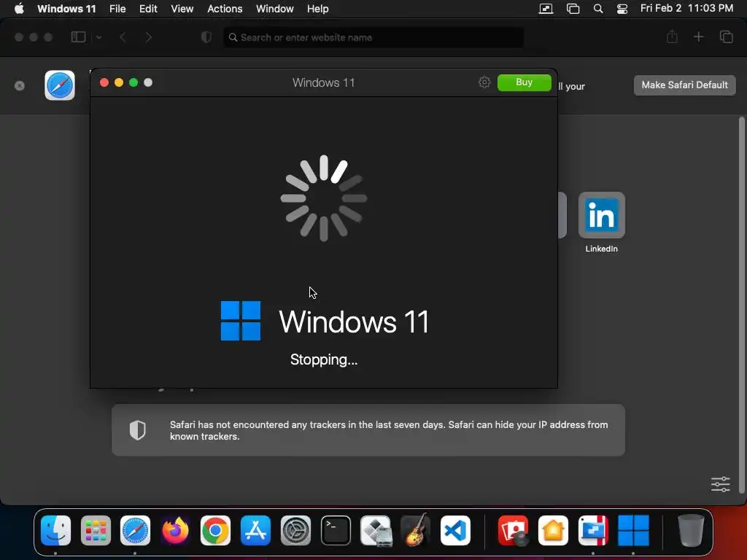The height and width of the screenshot is (560, 747).
Task: Click the green Buy button
Action: [x=524, y=82]
